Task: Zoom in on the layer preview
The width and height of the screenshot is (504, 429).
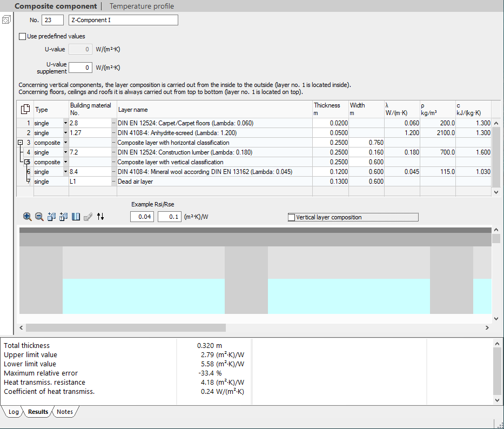Action: (x=28, y=217)
